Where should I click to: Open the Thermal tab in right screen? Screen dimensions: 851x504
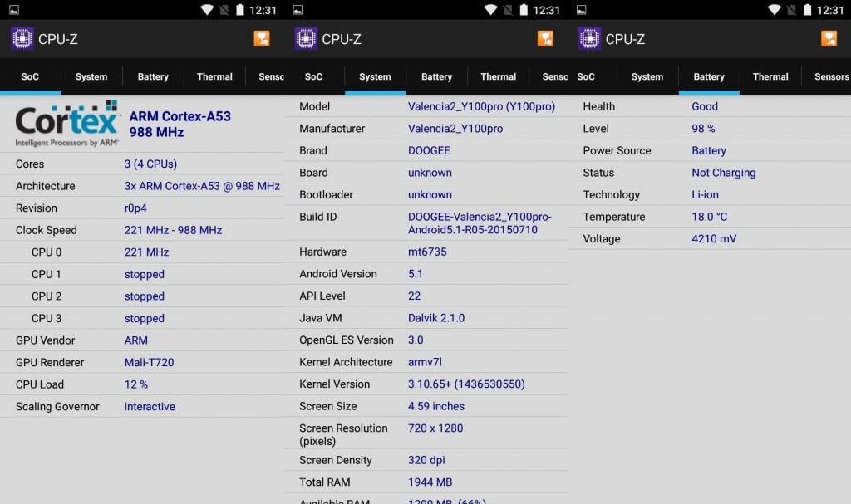point(770,76)
